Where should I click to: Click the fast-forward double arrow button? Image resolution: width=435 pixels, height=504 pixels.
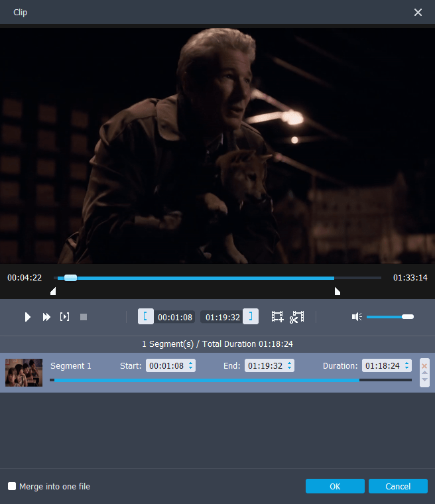pyautogui.click(x=46, y=317)
